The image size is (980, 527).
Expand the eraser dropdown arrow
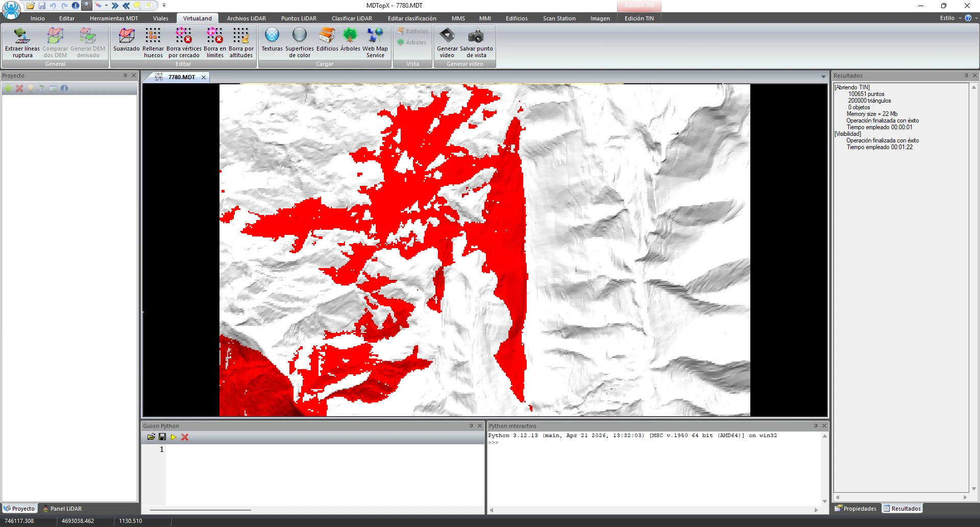[x=106, y=6]
